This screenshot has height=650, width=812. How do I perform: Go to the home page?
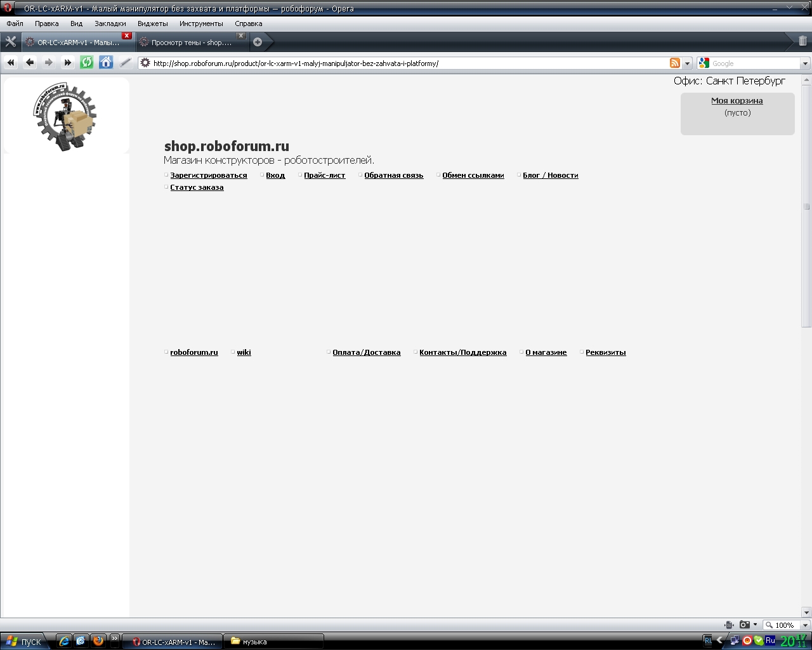(106, 63)
